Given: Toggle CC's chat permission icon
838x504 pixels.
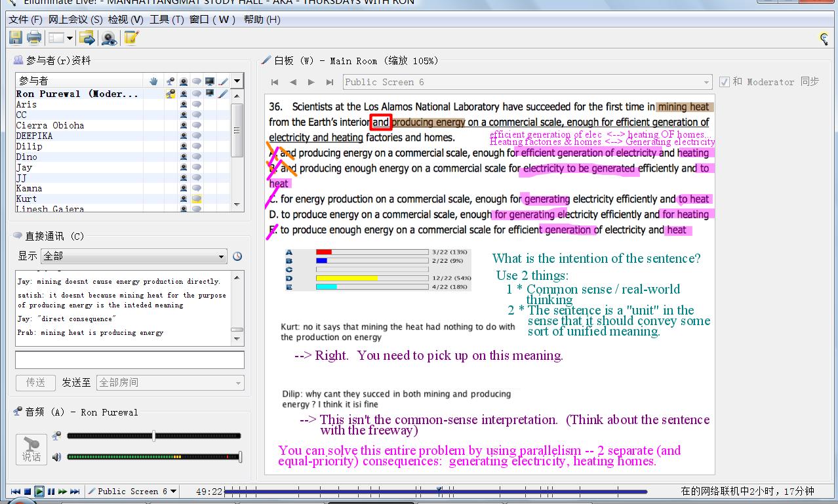Looking at the screenshot, I should pyautogui.click(x=197, y=115).
